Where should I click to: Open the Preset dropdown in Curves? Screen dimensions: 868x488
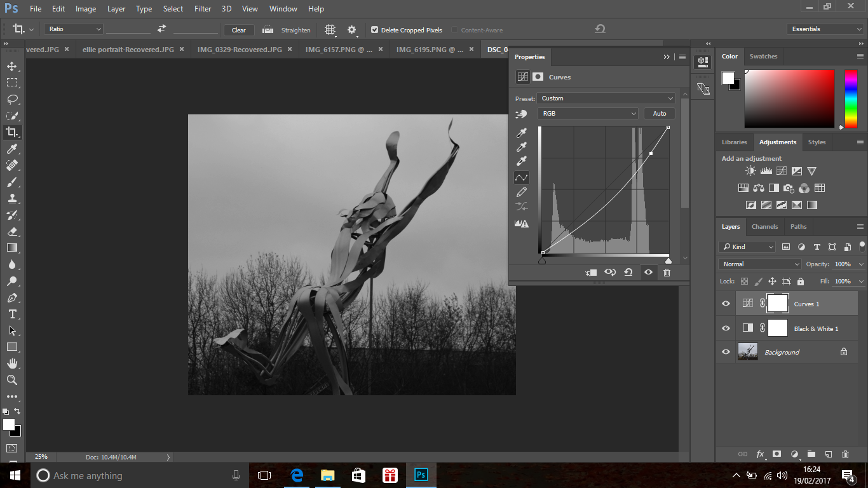[x=606, y=98]
